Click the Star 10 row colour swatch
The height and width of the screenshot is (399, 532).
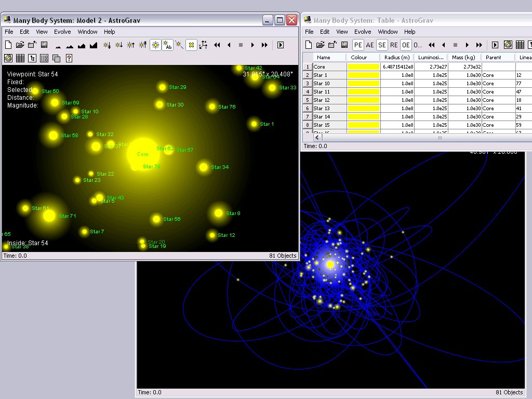pos(363,84)
